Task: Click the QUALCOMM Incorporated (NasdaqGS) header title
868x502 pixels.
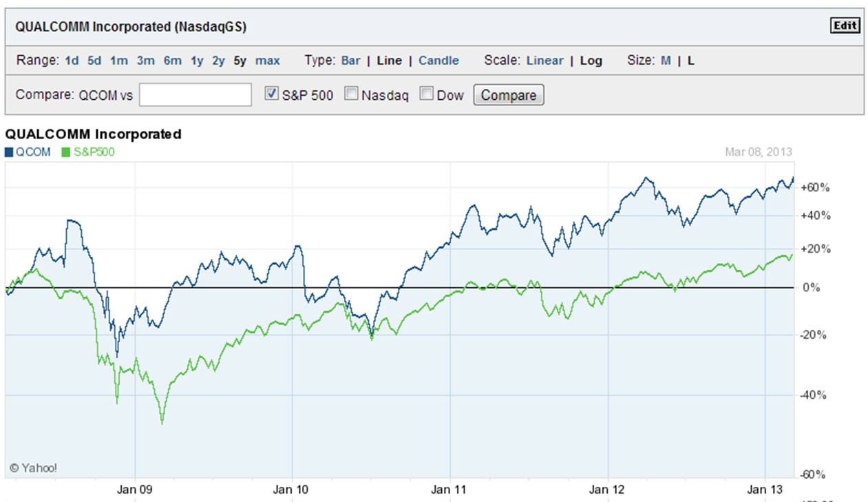Action: tap(131, 27)
